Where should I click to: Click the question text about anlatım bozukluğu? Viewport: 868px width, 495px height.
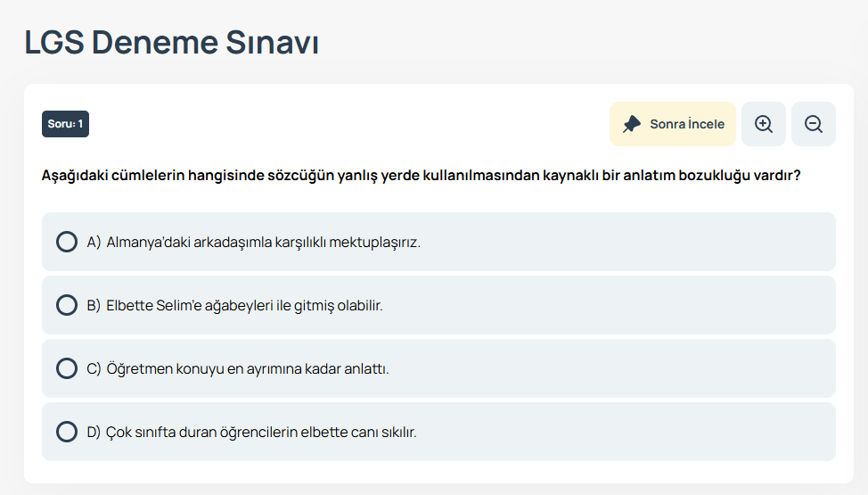(x=422, y=175)
